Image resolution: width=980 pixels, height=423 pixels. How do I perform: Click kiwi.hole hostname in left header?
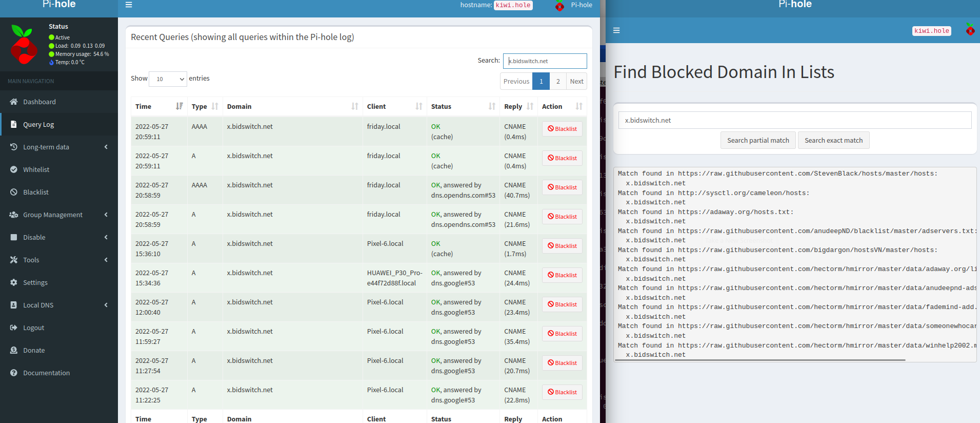click(513, 5)
